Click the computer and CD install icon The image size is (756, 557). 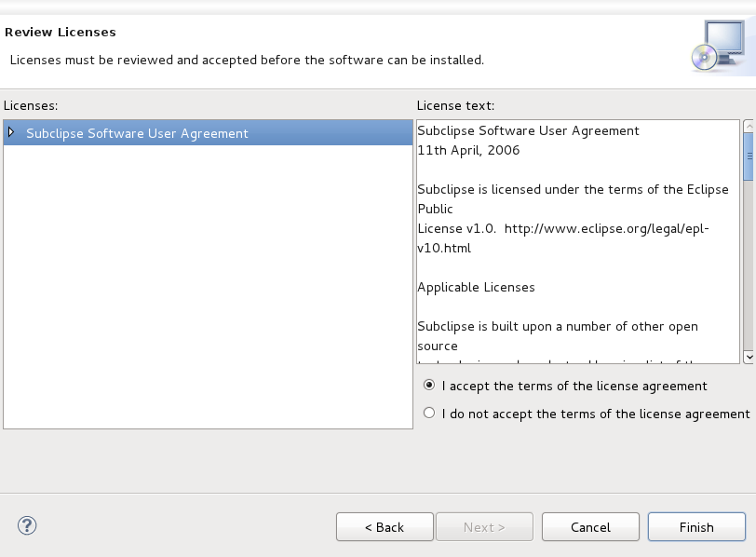click(720, 46)
